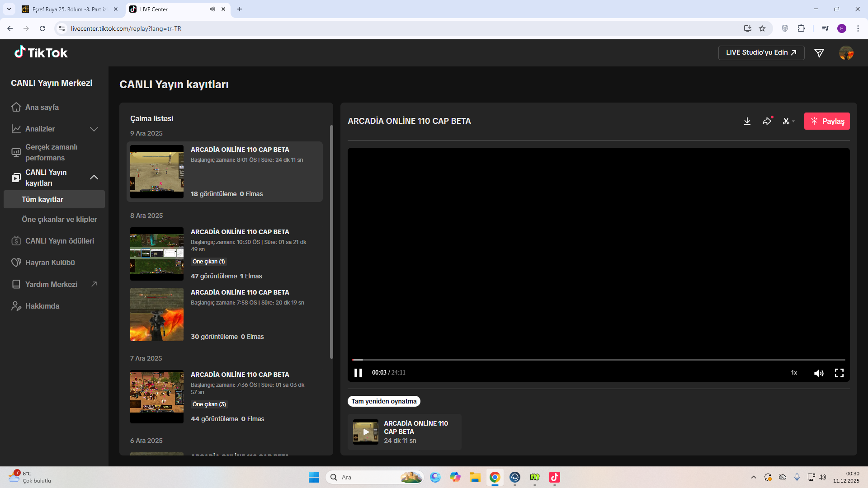Select the 9 Ara 2025 recording thumbnail

[x=157, y=172]
